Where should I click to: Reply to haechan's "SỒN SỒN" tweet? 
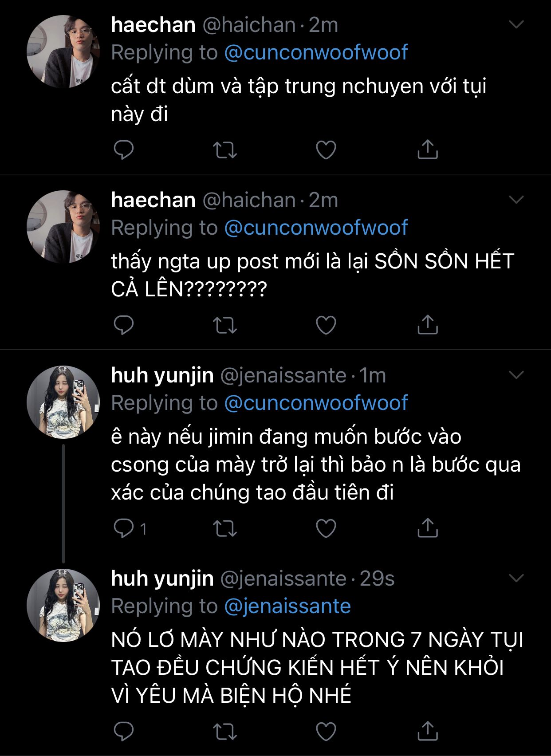coord(124,325)
